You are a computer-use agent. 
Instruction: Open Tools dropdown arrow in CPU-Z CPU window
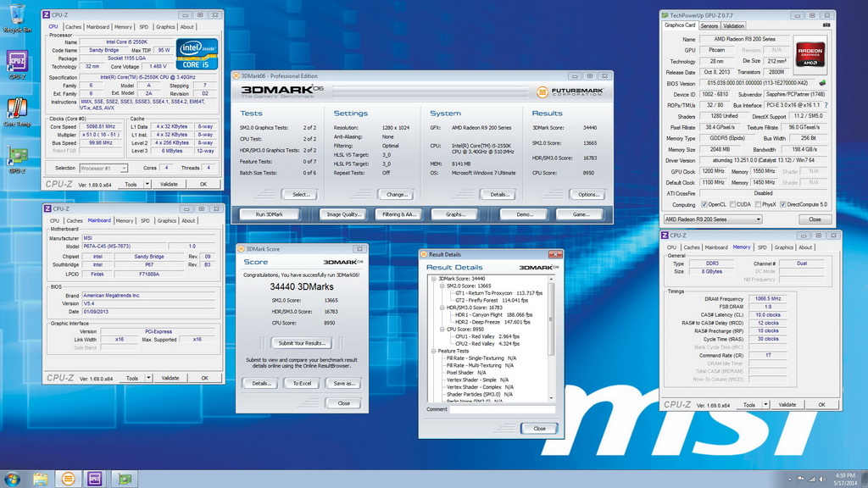(147, 184)
